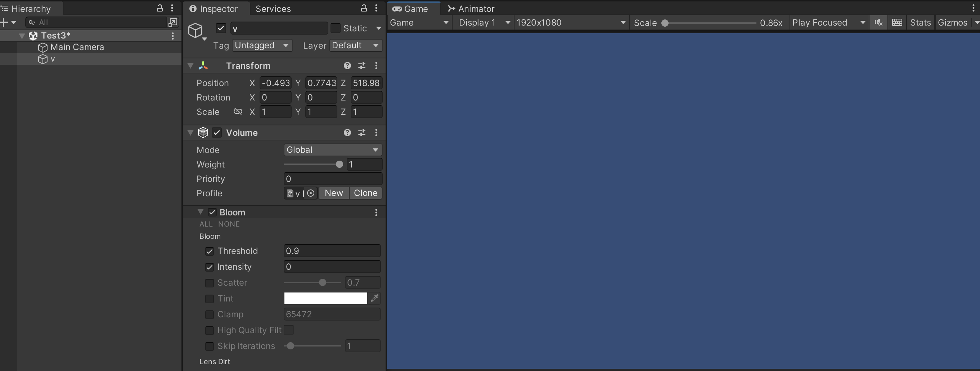The width and height of the screenshot is (980, 371).
Task: Switch to the Animator tab
Action: pyautogui.click(x=476, y=8)
